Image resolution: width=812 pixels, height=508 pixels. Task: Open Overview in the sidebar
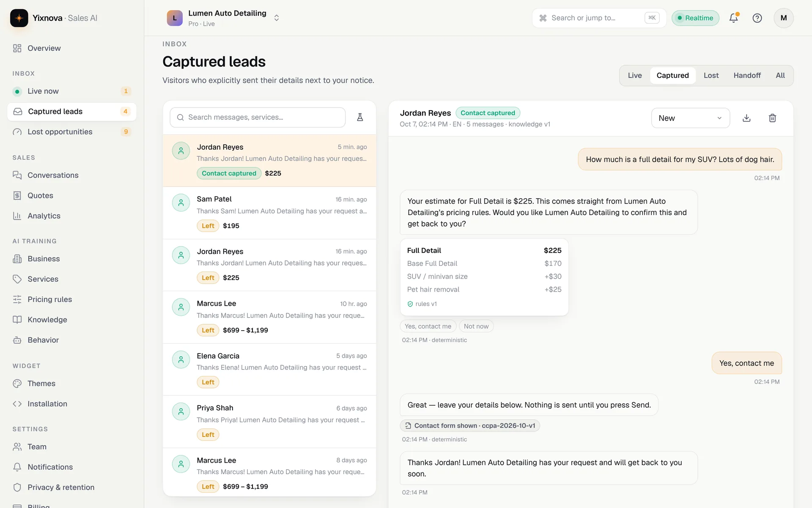[72, 48]
